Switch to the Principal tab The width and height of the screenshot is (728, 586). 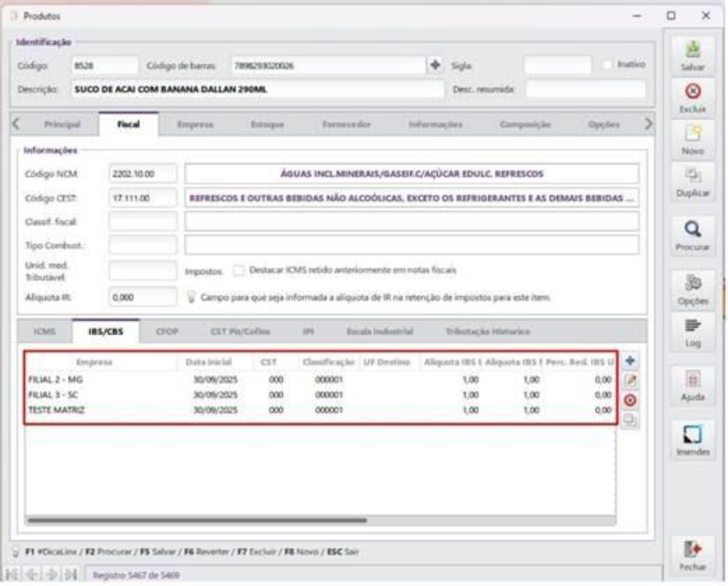coord(62,124)
